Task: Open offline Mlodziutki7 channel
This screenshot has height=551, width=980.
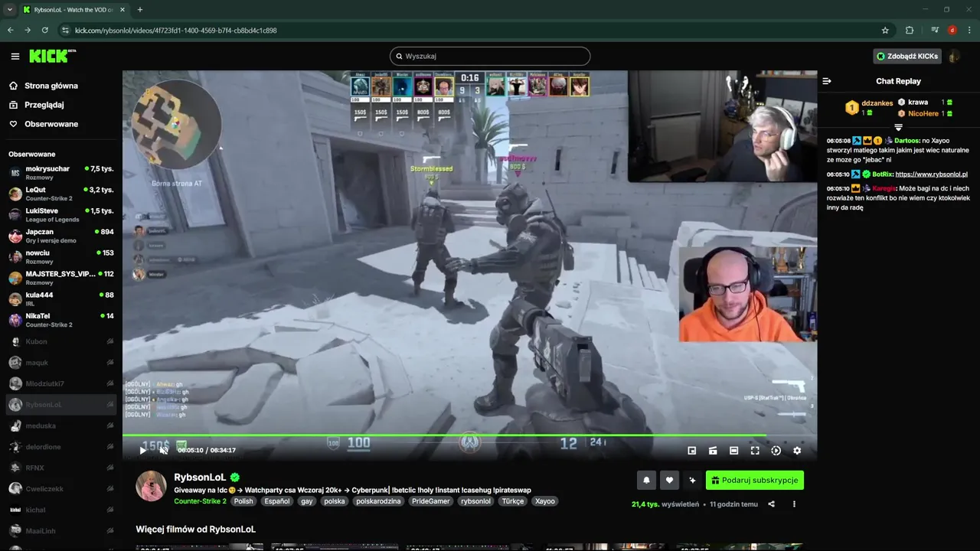Action: 61,383
